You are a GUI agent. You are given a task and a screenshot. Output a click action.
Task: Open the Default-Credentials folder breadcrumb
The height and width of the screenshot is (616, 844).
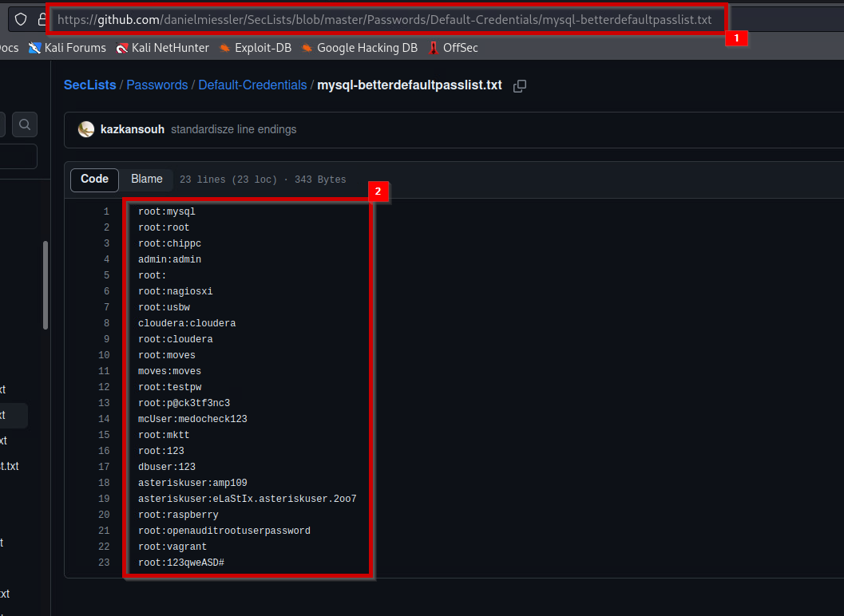click(252, 85)
